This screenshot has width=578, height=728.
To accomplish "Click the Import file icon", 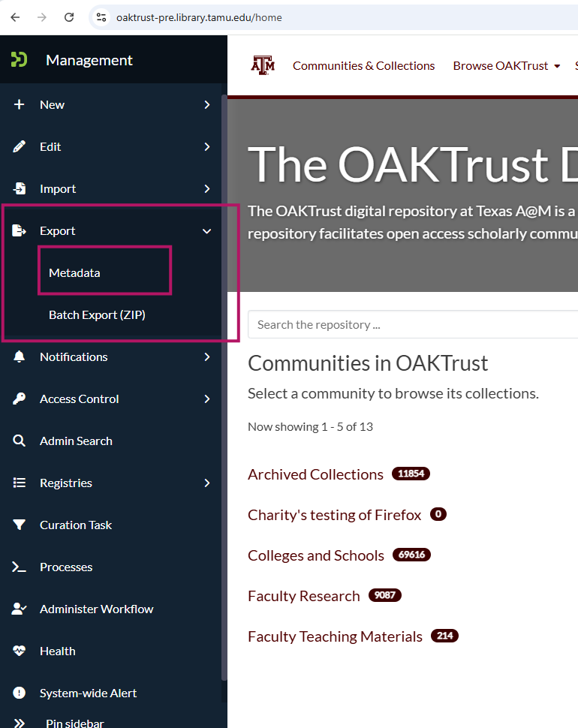I will point(20,189).
